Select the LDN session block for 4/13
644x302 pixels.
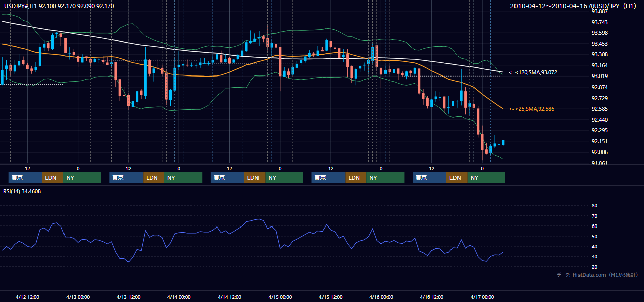point(154,178)
